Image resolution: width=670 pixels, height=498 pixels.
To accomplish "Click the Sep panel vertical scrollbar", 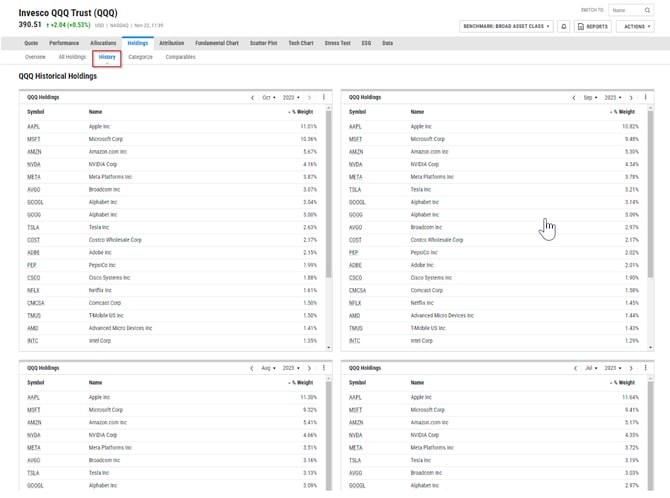I will coord(650,192).
